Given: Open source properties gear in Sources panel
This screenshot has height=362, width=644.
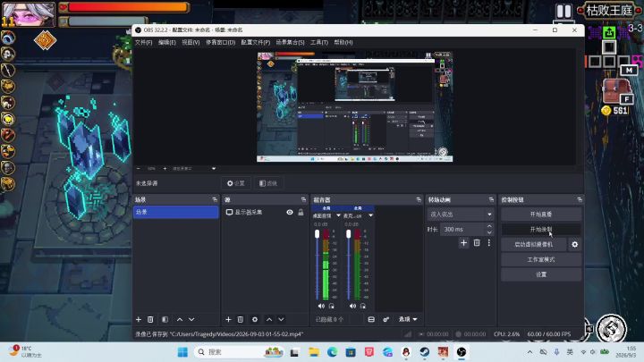Looking at the screenshot, I should click(x=255, y=319).
